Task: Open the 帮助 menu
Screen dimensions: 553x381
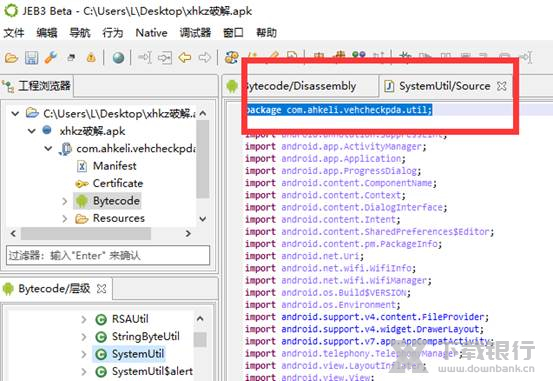Action: [266, 33]
